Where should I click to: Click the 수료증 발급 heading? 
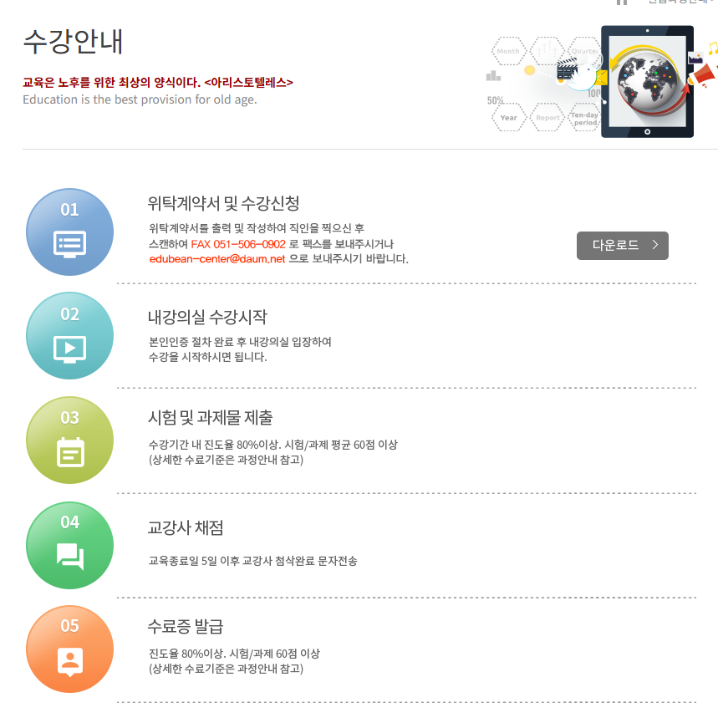click(x=186, y=626)
